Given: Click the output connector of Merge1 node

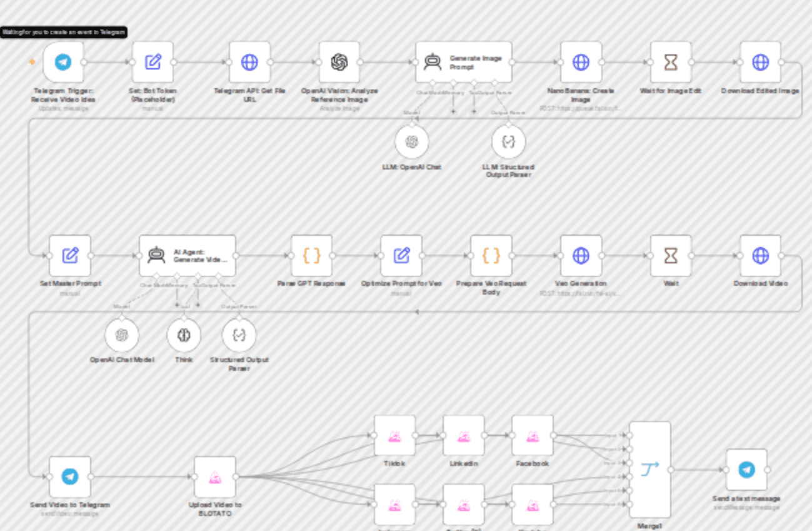Looking at the screenshot, I should pyautogui.click(x=671, y=470).
